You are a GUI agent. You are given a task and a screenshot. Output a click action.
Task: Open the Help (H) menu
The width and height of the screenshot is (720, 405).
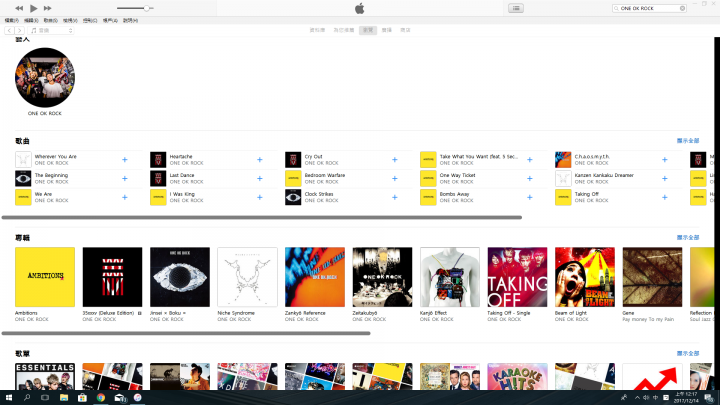(x=130, y=20)
